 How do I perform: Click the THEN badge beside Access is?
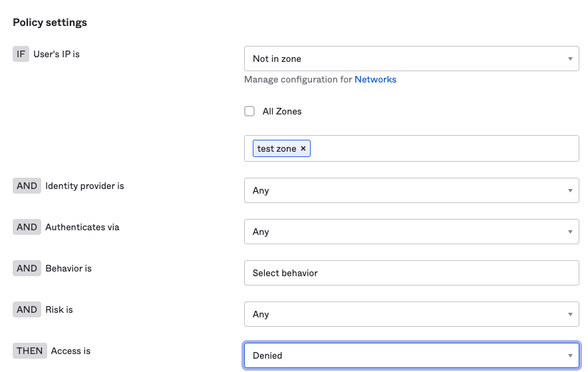(x=30, y=351)
